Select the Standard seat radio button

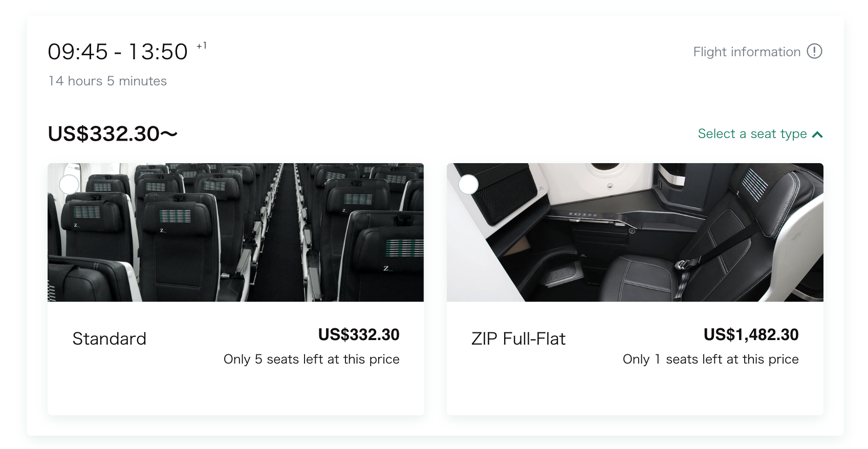point(69,185)
